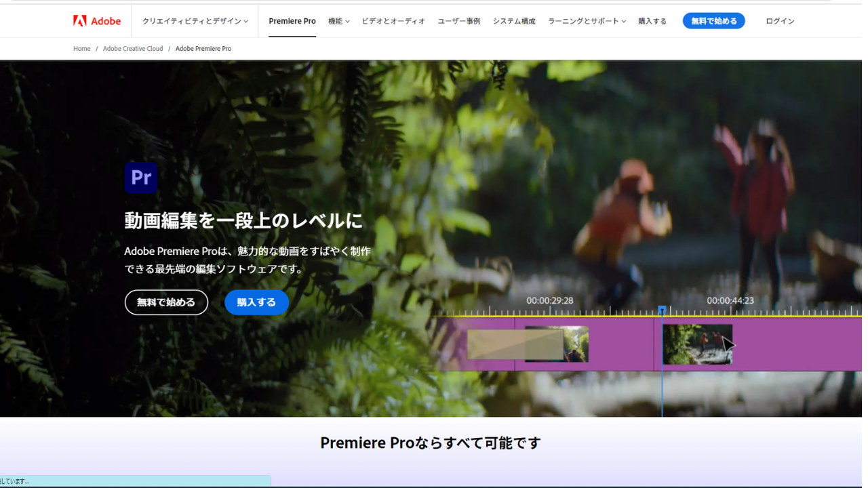
Task: Click the translucent beige clip block in timeline
Action: [515, 344]
